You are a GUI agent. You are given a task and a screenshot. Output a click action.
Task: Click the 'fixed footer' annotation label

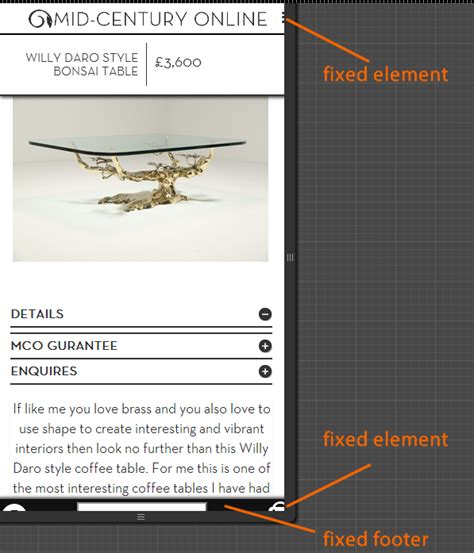click(x=376, y=539)
